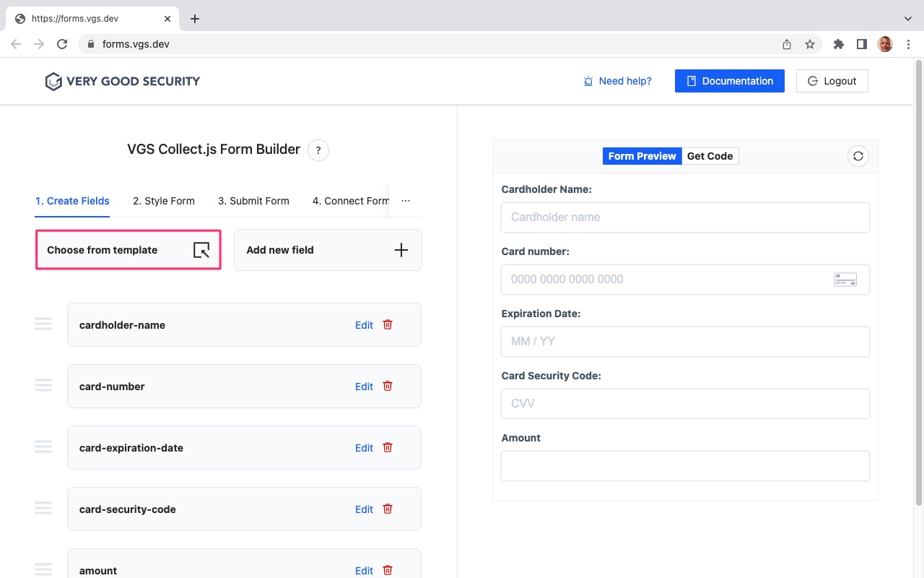Delete the card-security-code field with trash icon
The image size is (924, 578).
pyautogui.click(x=388, y=509)
